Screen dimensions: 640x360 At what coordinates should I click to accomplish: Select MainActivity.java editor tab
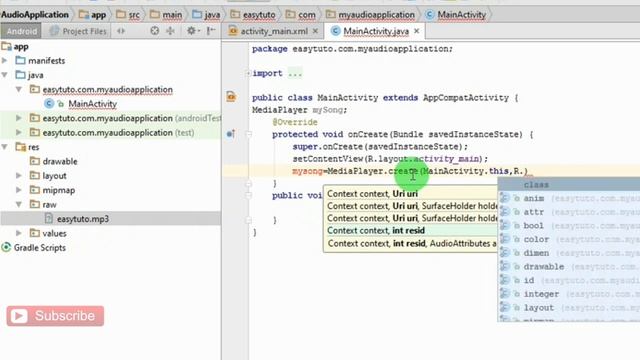pos(375,31)
